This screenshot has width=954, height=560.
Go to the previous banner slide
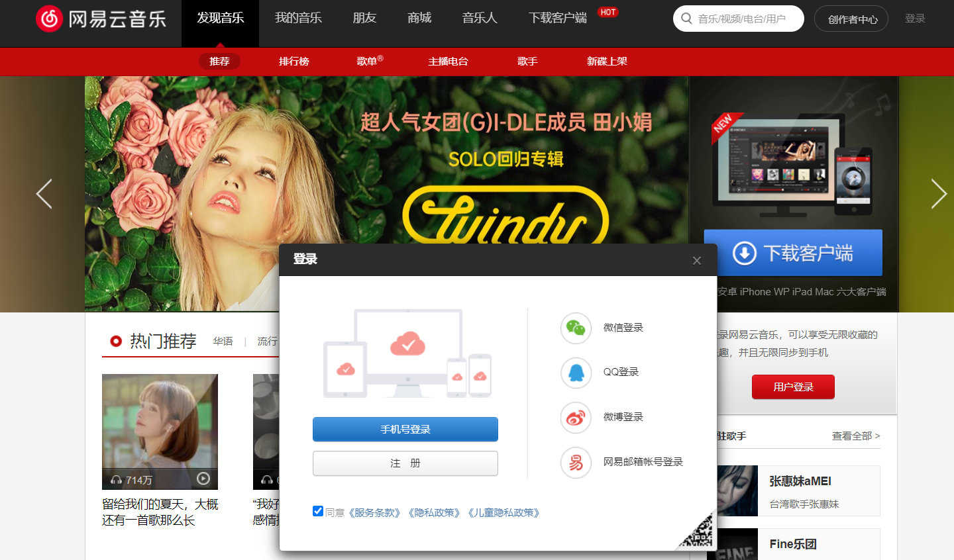pos(44,194)
